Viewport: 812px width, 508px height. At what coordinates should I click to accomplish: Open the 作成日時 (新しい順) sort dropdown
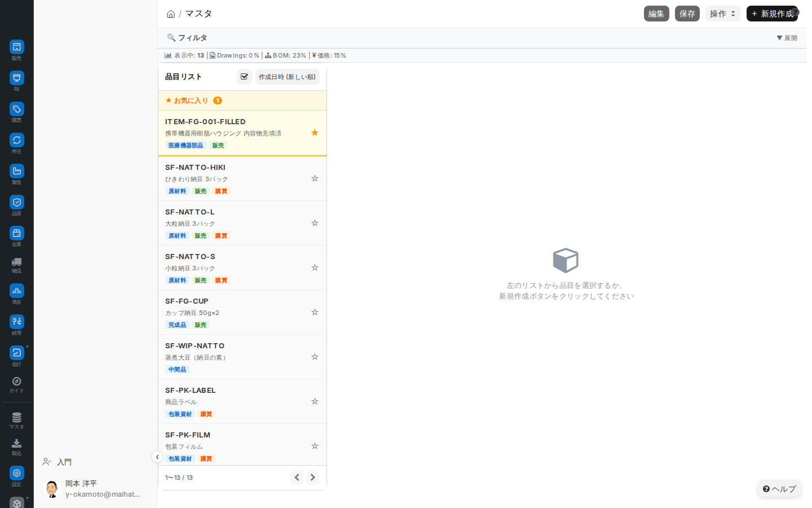[x=288, y=77]
